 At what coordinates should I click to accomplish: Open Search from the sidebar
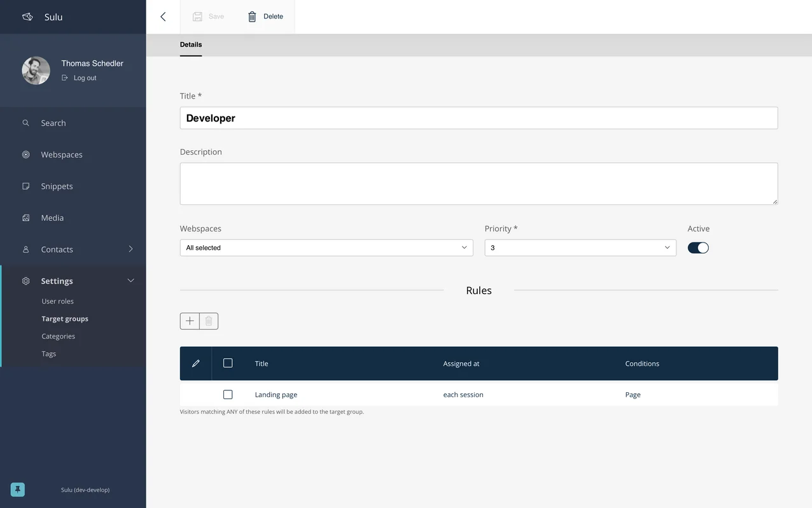tap(53, 123)
